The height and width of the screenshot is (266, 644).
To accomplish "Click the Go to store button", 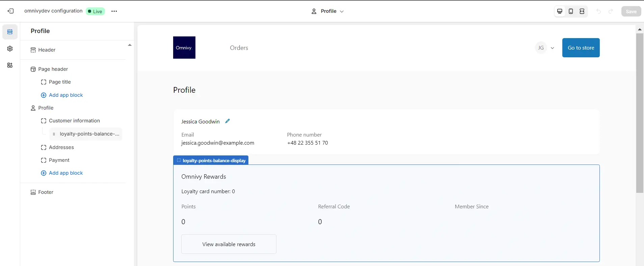I will [581, 48].
